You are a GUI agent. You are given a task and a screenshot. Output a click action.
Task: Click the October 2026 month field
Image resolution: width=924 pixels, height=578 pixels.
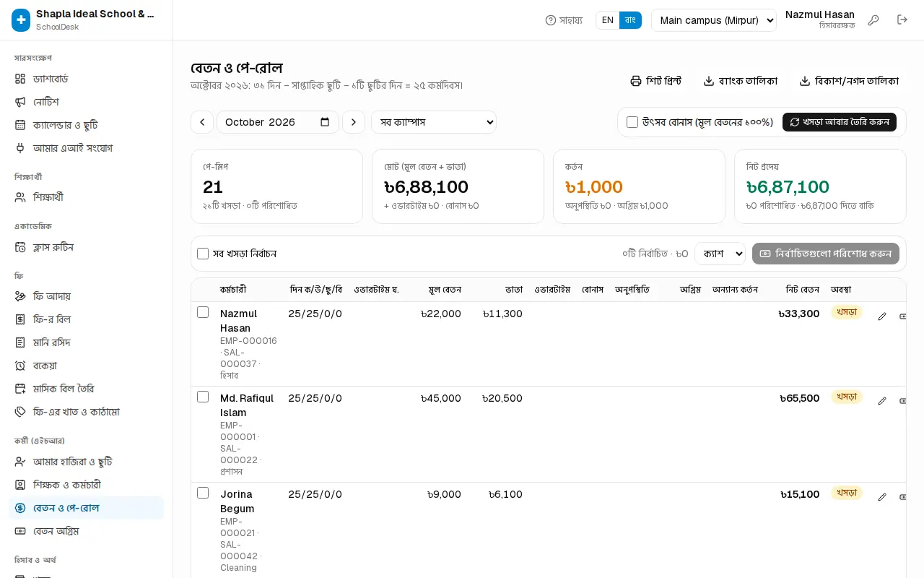(x=278, y=122)
